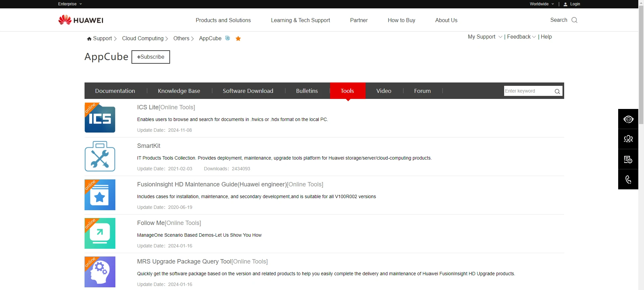Click the chat assistant icon in side panel

click(628, 119)
